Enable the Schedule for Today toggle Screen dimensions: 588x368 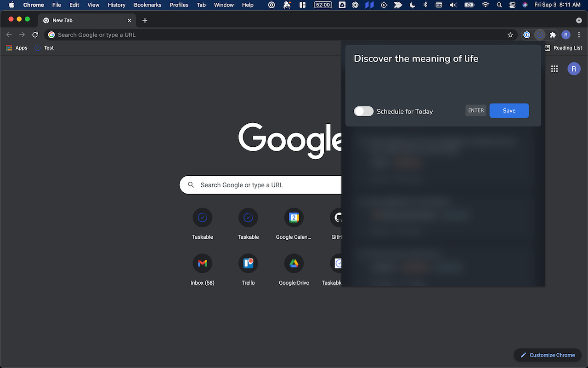(363, 111)
